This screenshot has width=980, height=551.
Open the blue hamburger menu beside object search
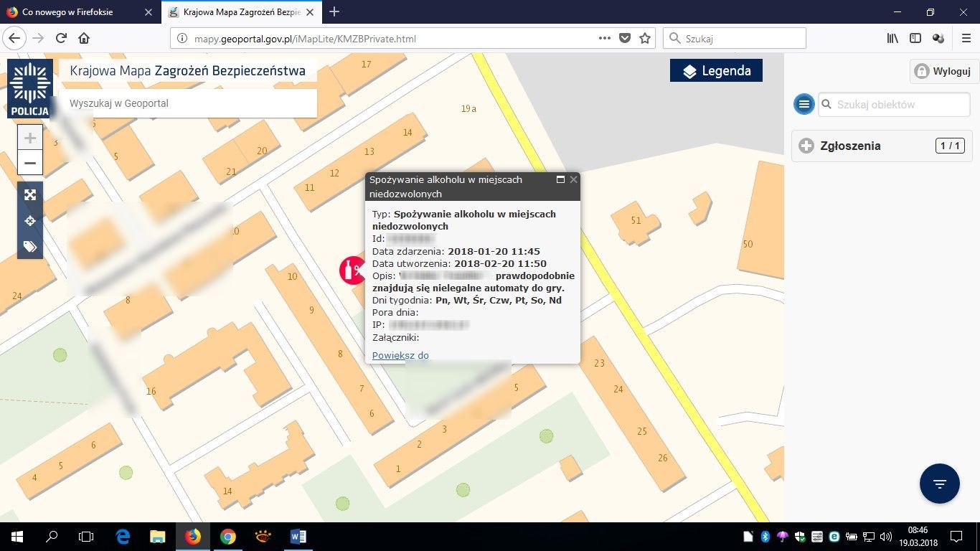pos(804,104)
